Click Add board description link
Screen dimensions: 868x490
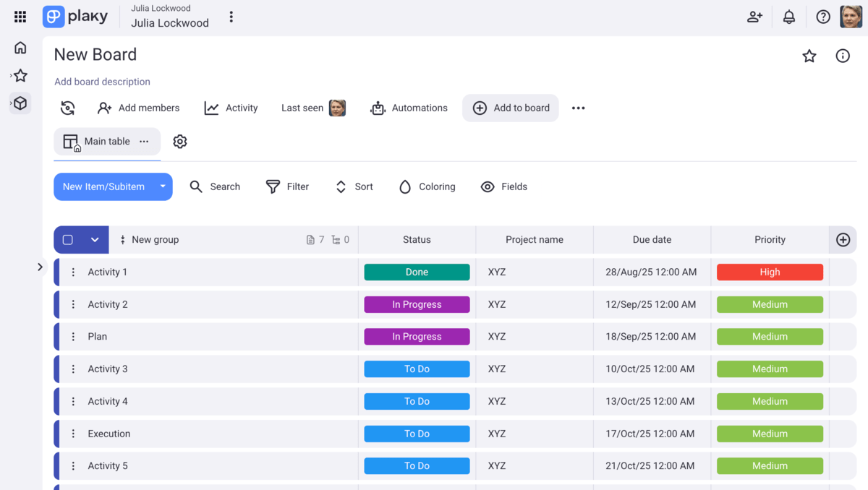(x=102, y=82)
